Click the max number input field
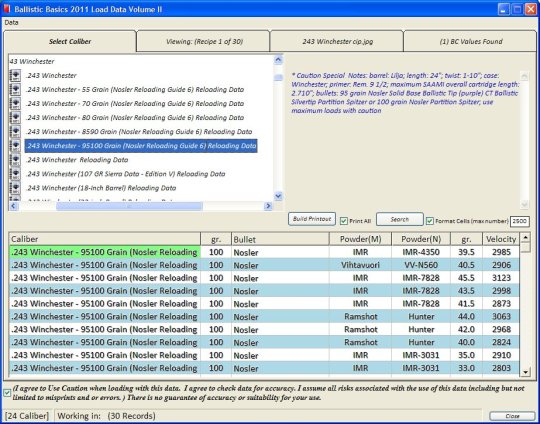 click(x=519, y=221)
